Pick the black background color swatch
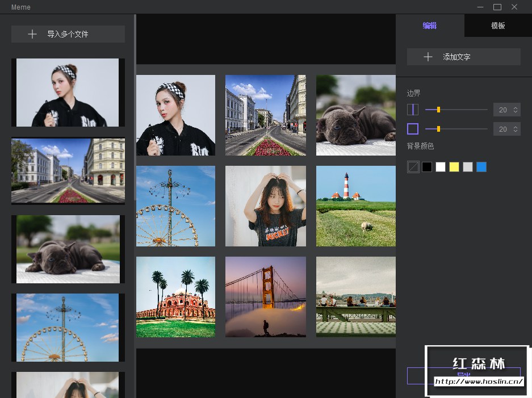The height and width of the screenshot is (398, 532). point(427,167)
